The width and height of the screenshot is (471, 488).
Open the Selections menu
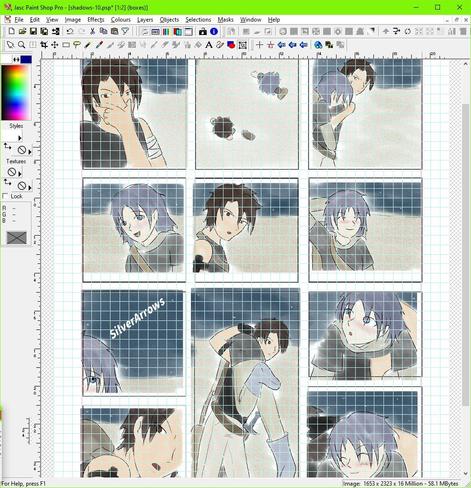pyautogui.click(x=198, y=20)
